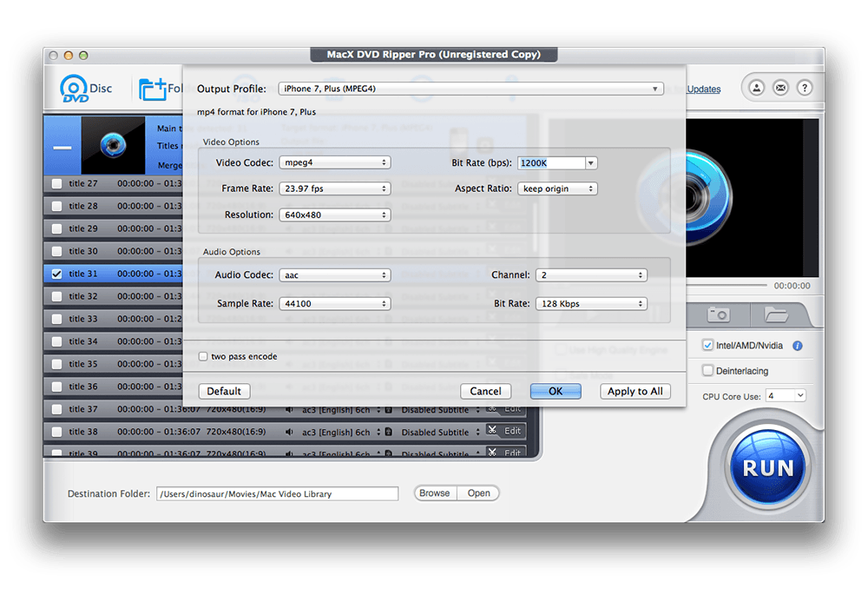Click the Updates link

703,89
